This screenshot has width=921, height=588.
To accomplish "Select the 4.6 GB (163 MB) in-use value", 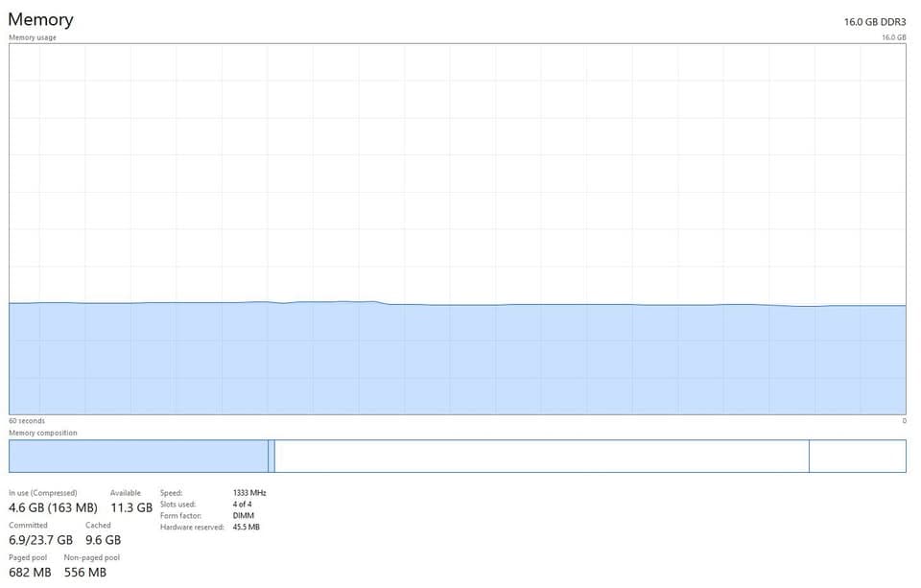I will [x=53, y=507].
